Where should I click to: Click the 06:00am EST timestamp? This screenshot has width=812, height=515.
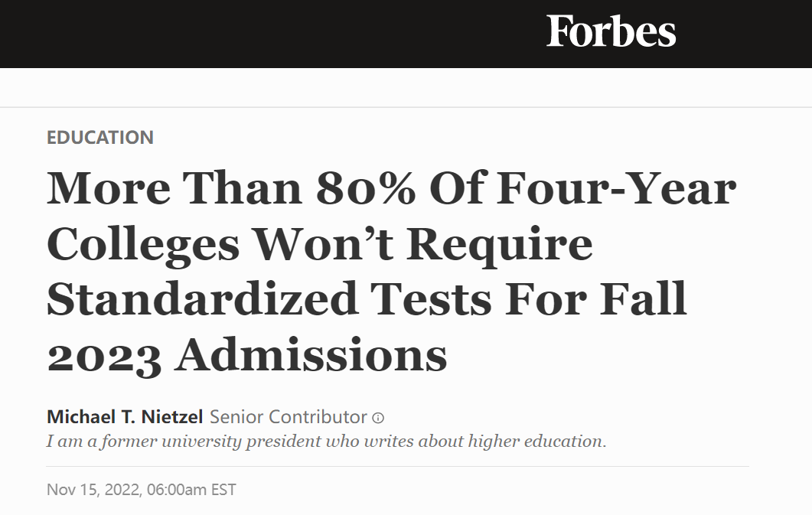point(191,490)
